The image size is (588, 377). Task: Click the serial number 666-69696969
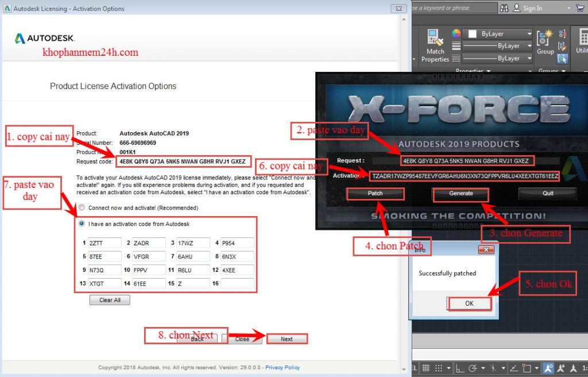tap(138, 143)
